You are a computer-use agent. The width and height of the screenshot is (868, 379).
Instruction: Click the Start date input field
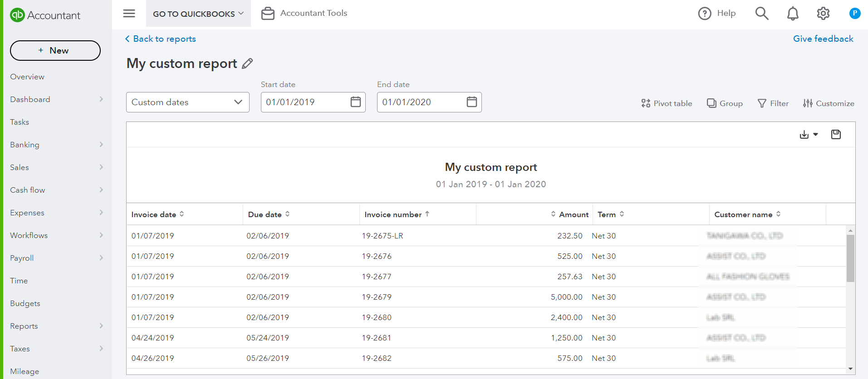coord(305,102)
